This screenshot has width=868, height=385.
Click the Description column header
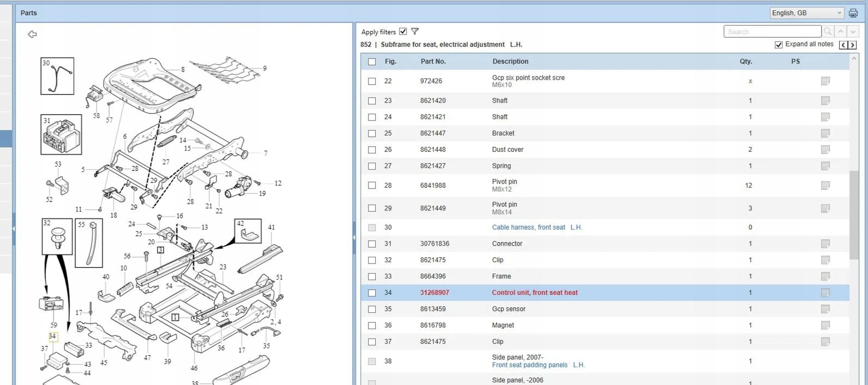tap(510, 61)
